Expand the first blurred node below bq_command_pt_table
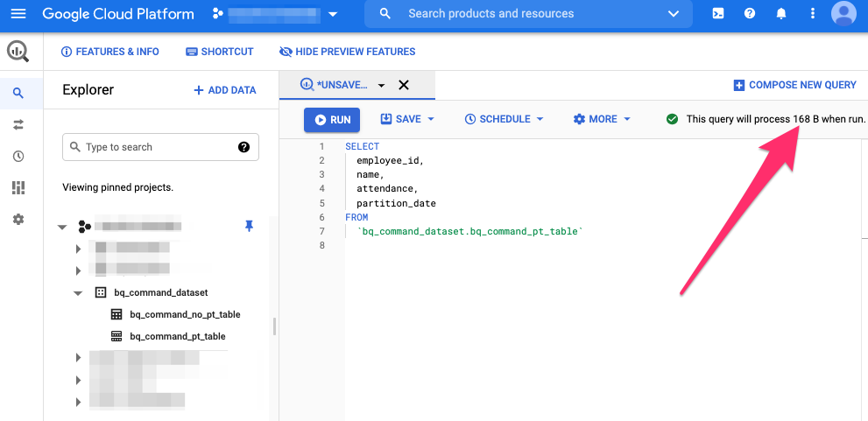 click(x=78, y=358)
